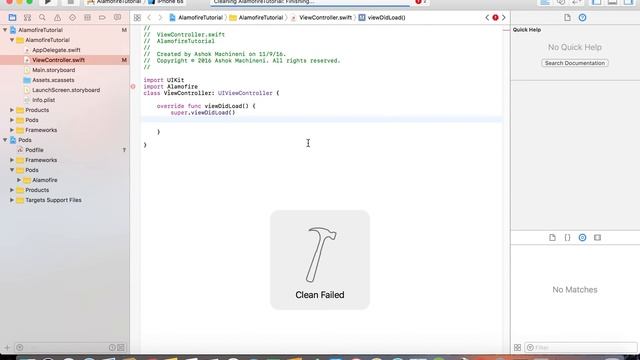Show the Report navigator speech bubble icon
The height and width of the screenshot is (360, 640).
click(x=118, y=18)
